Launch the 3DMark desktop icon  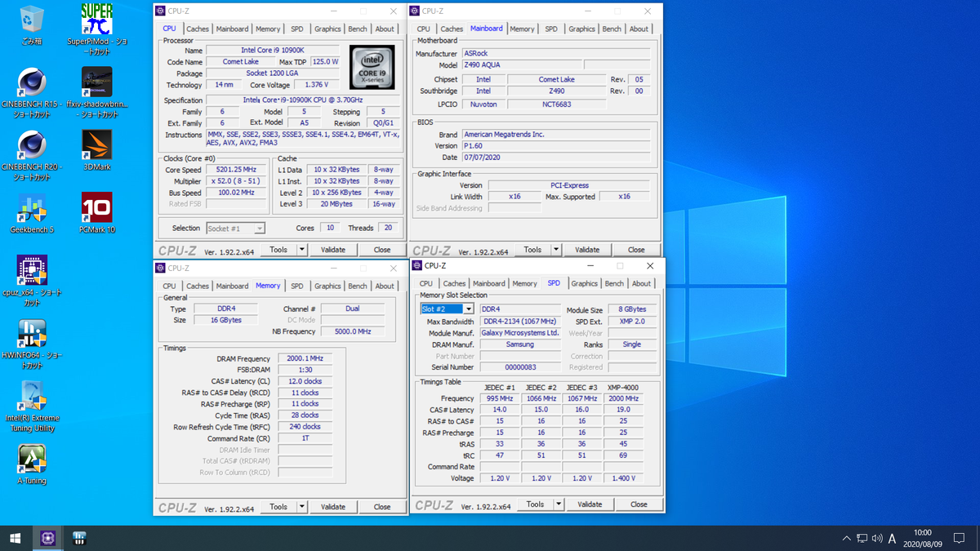click(x=97, y=149)
